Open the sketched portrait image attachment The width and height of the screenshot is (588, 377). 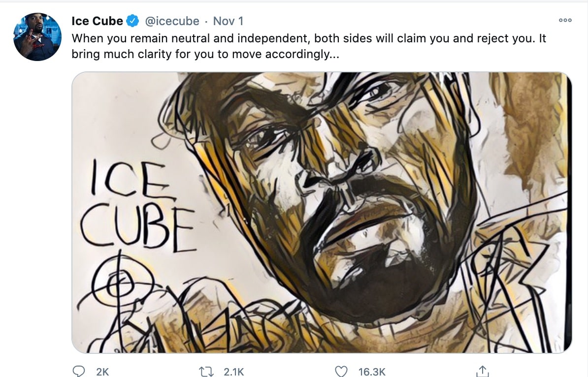tap(322, 213)
